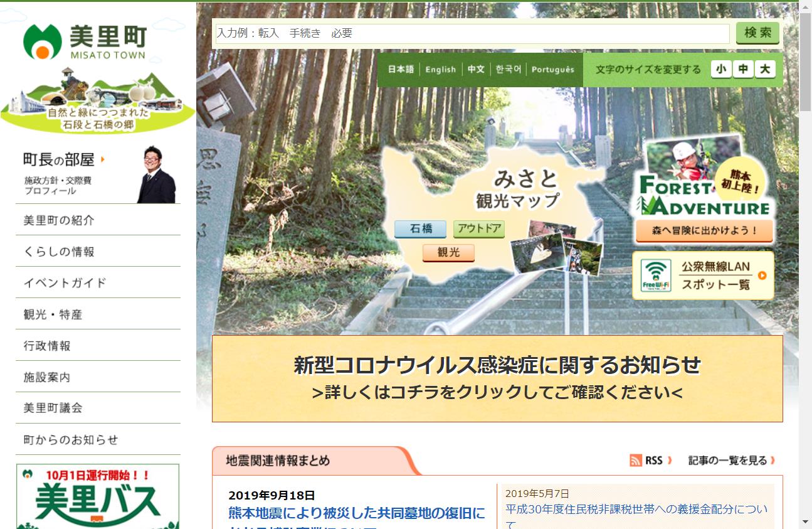Open the 美里バス banner image
This screenshot has width=812, height=529.
(x=98, y=496)
